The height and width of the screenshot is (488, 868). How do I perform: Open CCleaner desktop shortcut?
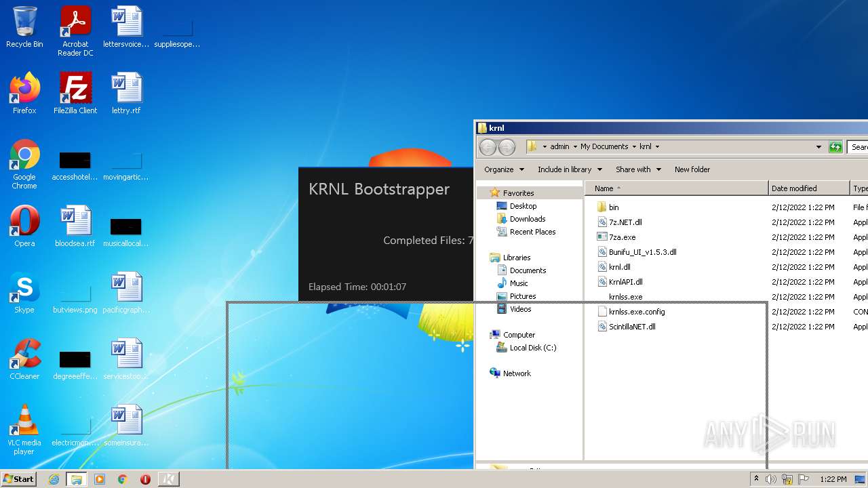tap(24, 359)
